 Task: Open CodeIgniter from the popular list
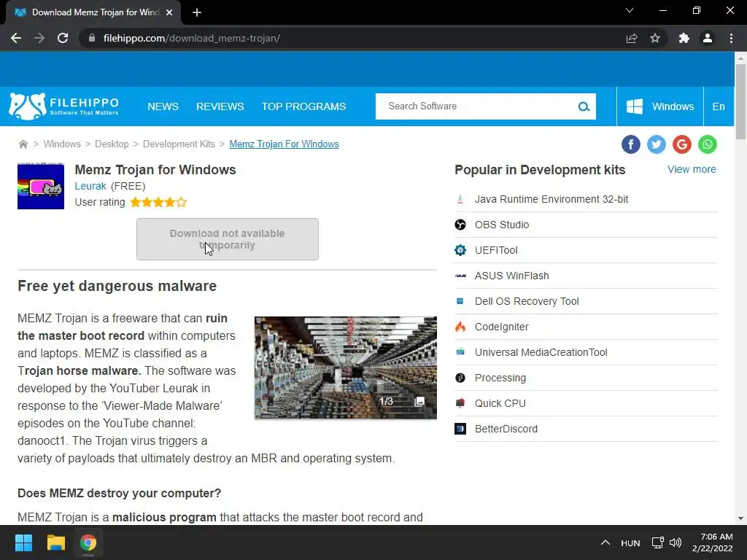click(x=502, y=327)
